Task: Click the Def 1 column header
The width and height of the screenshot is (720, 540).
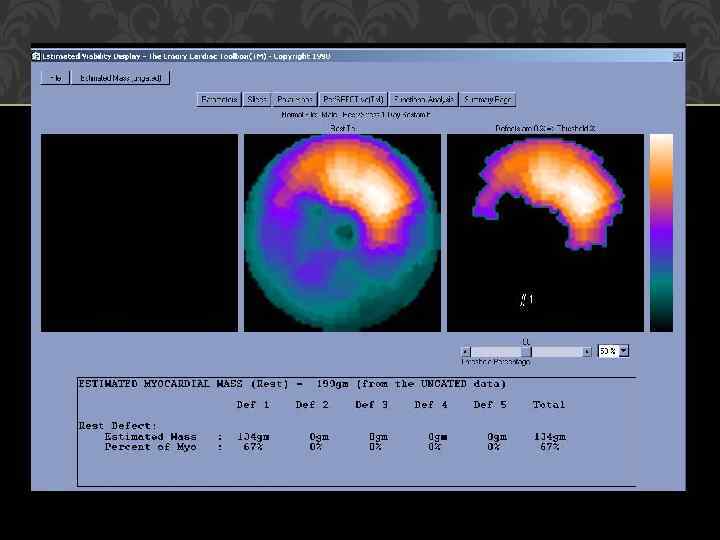Action: (253, 405)
